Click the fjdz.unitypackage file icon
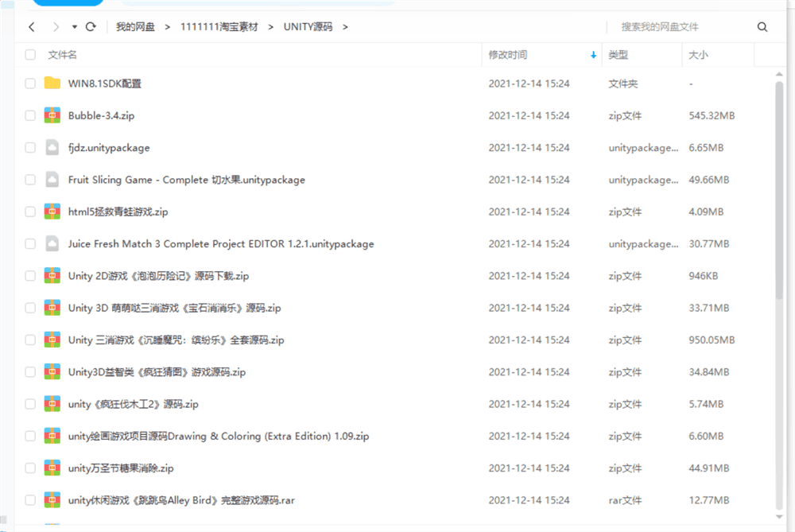 click(x=52, y=147)
